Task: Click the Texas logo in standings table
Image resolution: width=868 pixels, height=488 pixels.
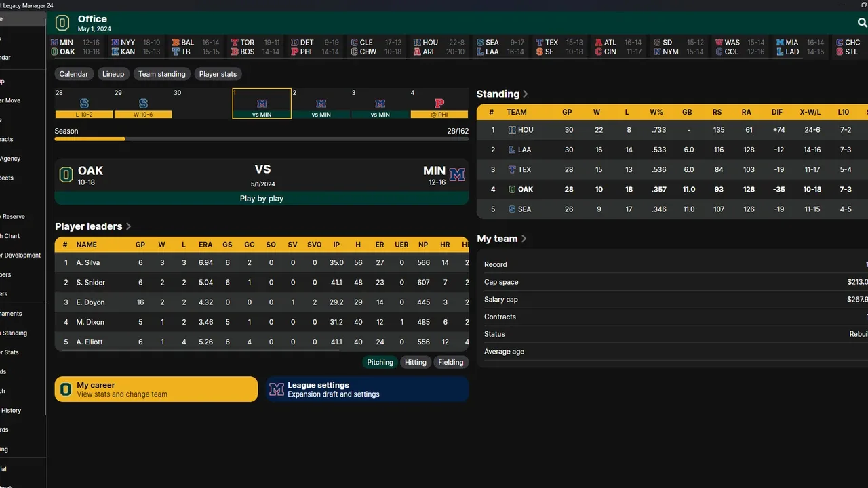Action: tap(512, 170)
